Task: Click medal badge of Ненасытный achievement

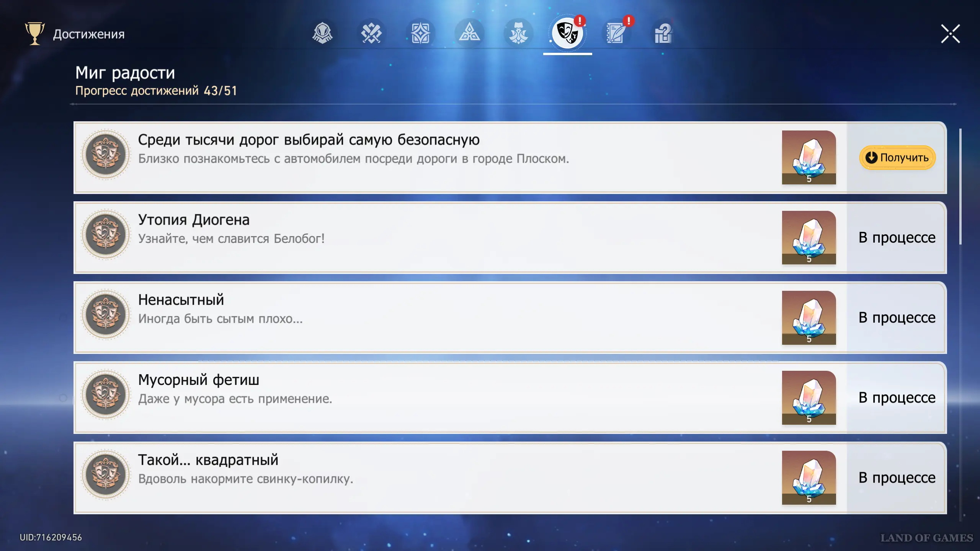Action: pyautogui.click(x=106, y=315)
